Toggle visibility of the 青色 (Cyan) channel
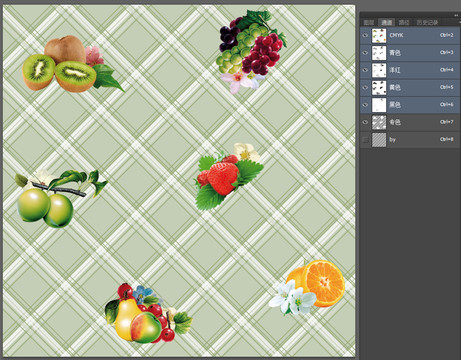 click(x=365, y=53)
